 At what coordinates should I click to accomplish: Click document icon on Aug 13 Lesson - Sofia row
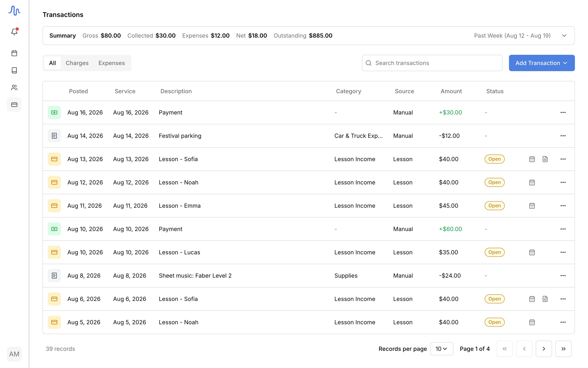(x=545, y=159)
